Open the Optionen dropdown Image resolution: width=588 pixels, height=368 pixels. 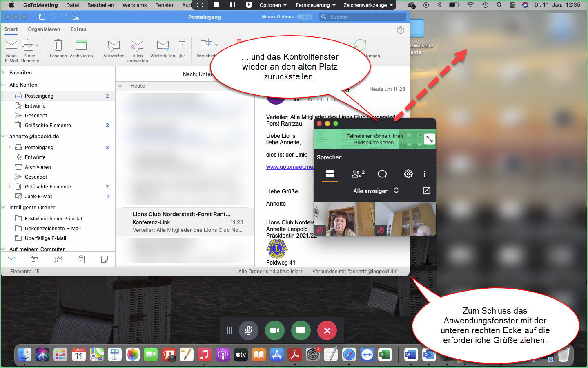(x=273, y=5)
